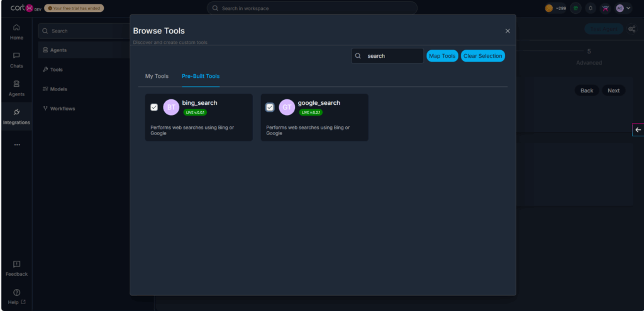Screen dimensions: 644x311
Task: Switch to the My Tools tab
Action: [x=157, y=76]
